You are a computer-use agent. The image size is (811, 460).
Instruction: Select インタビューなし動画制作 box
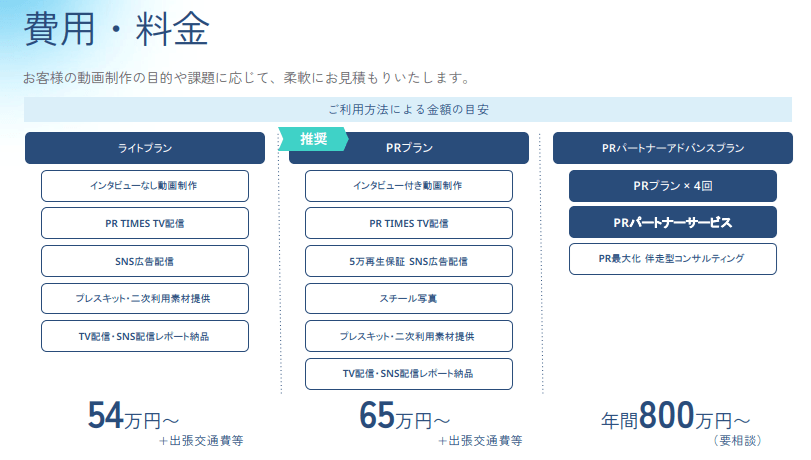tap(145, 186)
